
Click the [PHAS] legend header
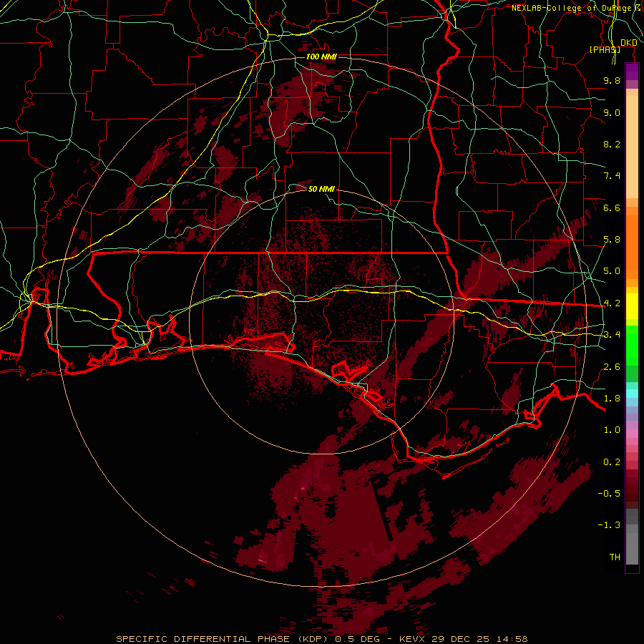click(605, 49)
